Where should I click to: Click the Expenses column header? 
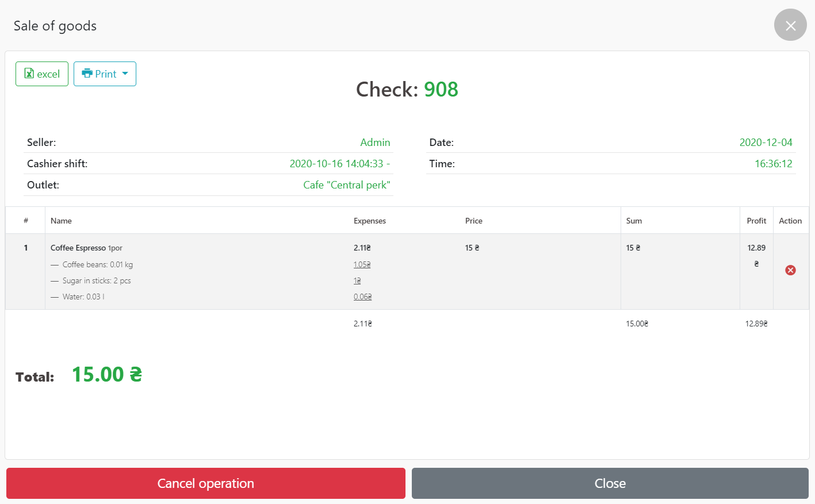[x=369, y=221]
